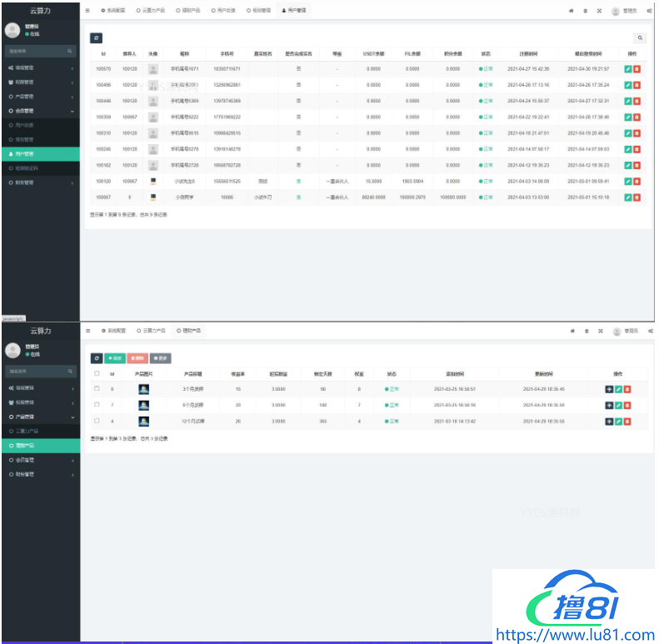The image size is (659, 644).
Task: Click the fullscreen icon in the upper header
Action: pos(599,11)
